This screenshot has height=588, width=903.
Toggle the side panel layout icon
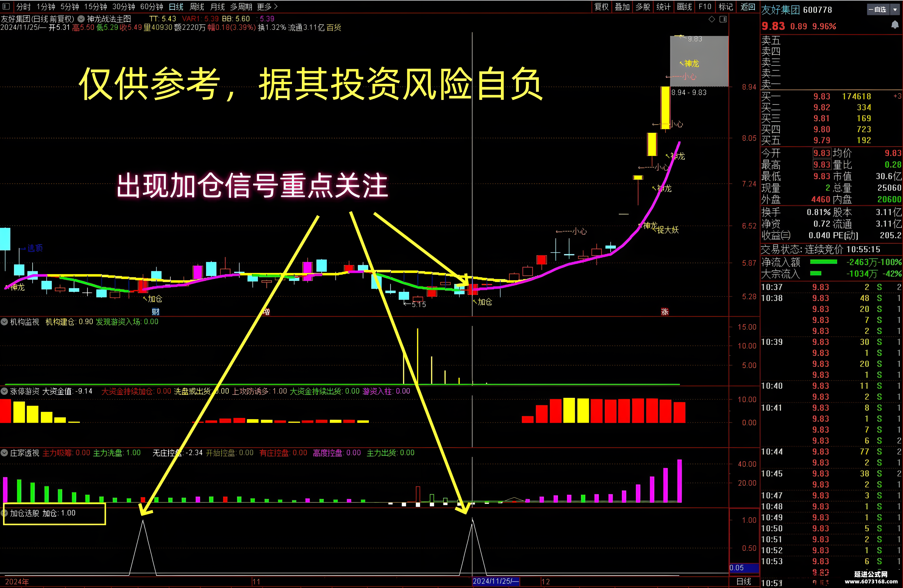pyautogui.click(x=723, y=19)
